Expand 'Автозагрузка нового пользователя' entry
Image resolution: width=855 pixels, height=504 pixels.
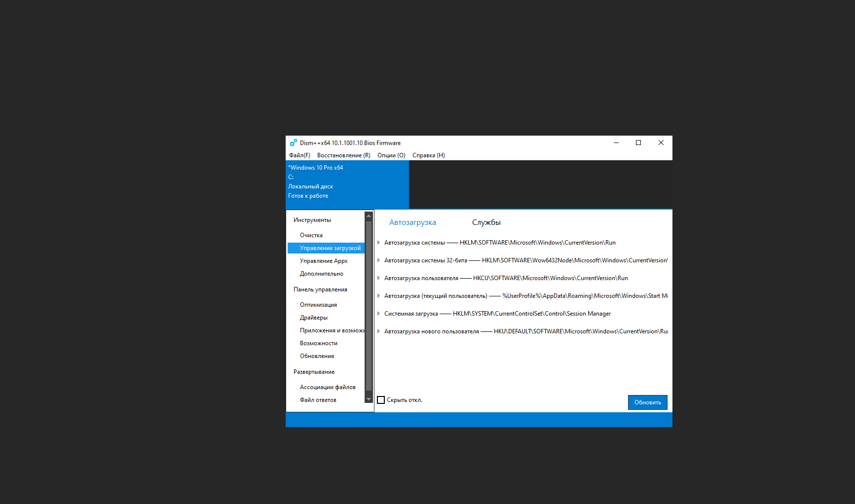click(x=379, y=331)
